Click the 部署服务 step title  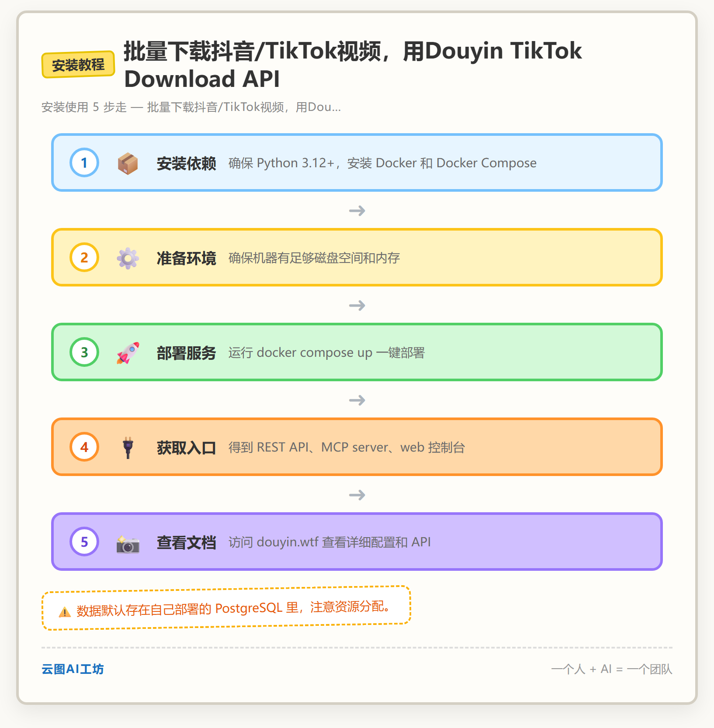coord(187,353)
